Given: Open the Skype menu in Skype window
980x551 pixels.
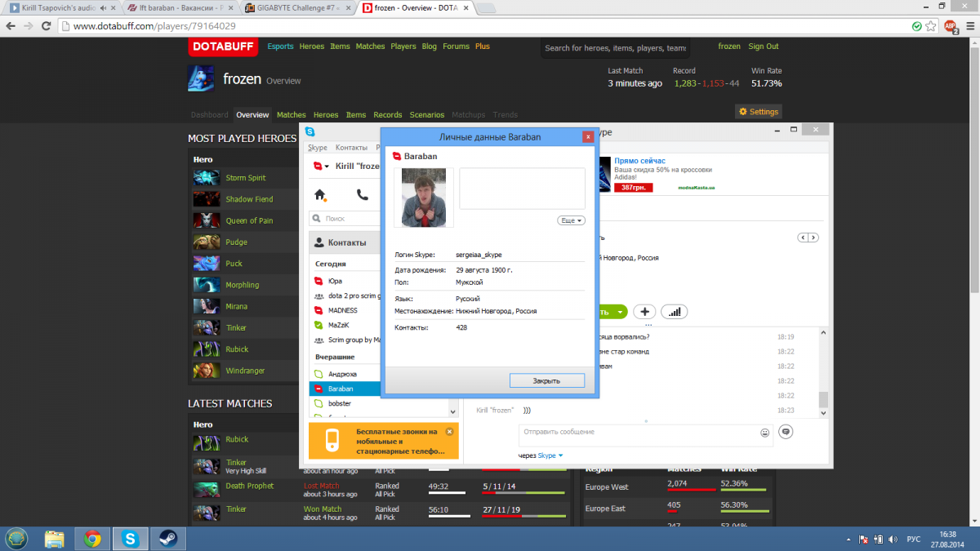Looking at the screenshot, I should click(x=318, y=148).
